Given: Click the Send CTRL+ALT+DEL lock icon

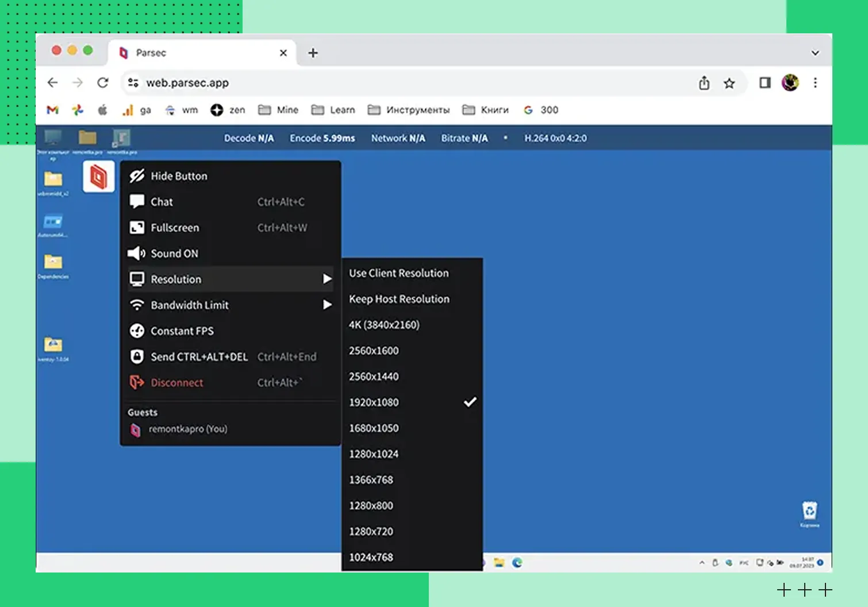Looking at the screenshot, I should [x=137, y=356].
